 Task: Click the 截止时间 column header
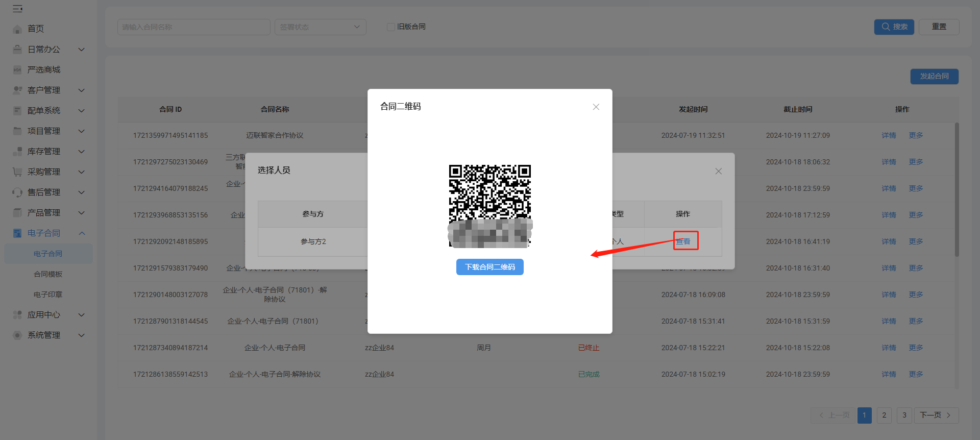coord(798,109)
